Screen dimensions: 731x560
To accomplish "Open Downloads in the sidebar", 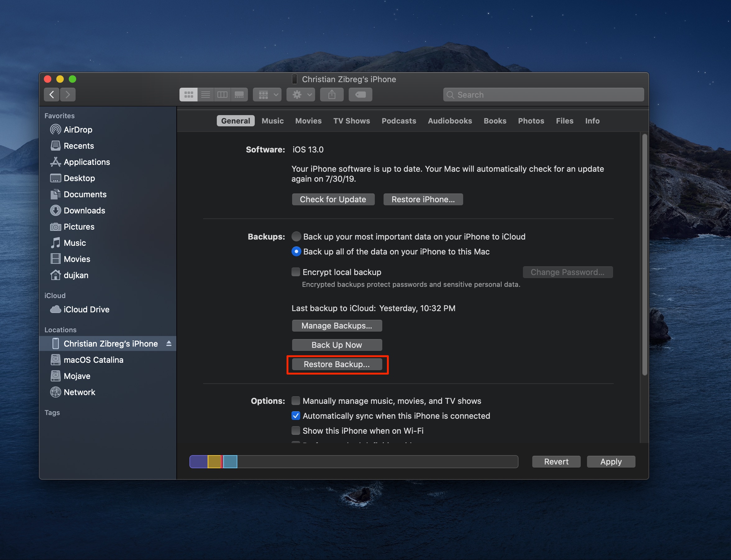I will click(108, 210).
